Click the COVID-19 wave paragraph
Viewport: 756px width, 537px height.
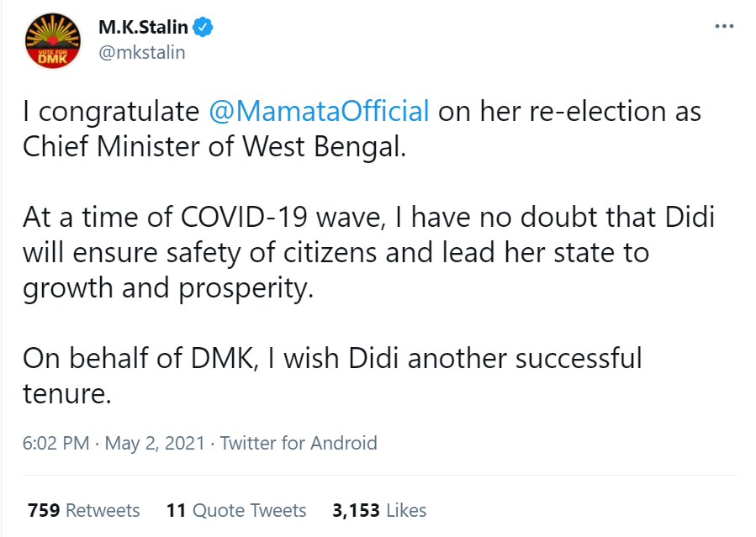(336, 252)
